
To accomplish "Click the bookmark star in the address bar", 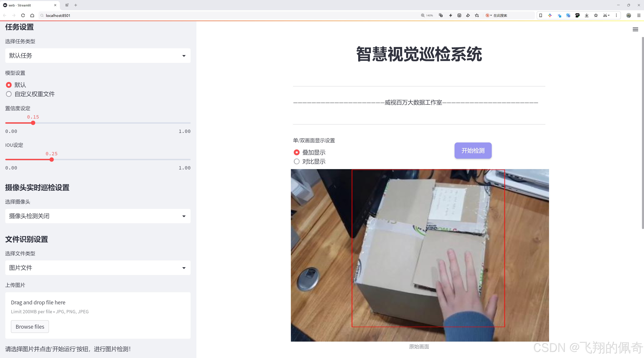I will [x=477, y=15].
